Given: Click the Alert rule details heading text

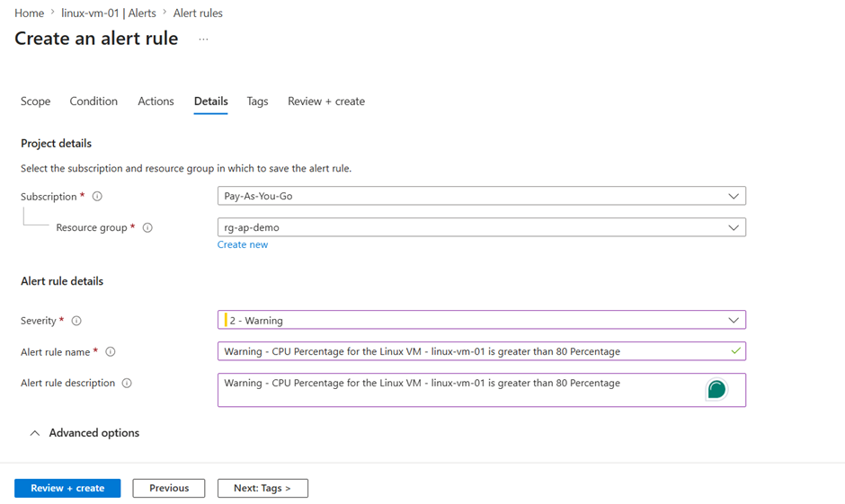Looking at the screenshot, I should [62, 281].
